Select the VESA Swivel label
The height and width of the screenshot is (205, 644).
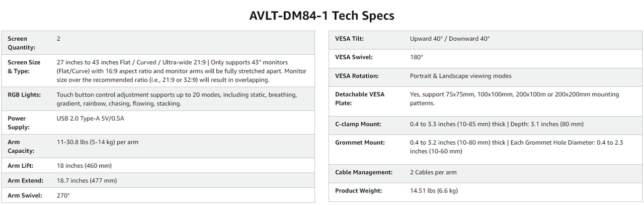click(x=354, y=57)
